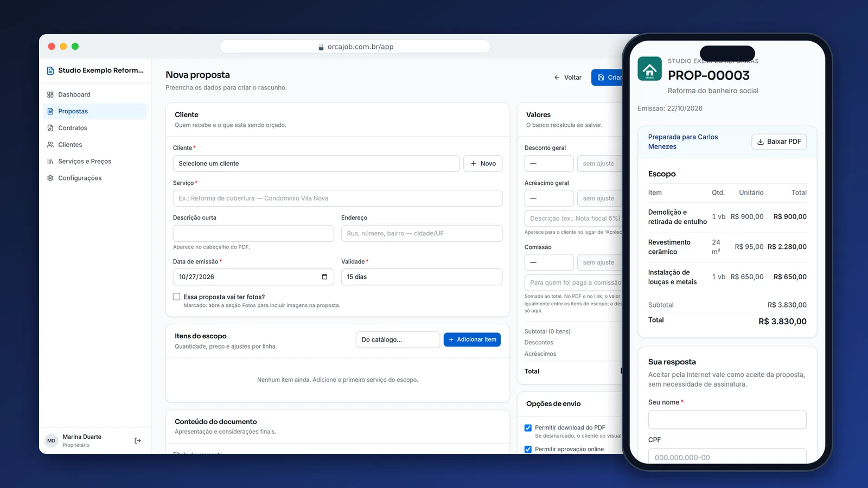Viewport: 868px width, 488px height.
Task: Open Dashboard in the sidebar
Action: point(95,94)
